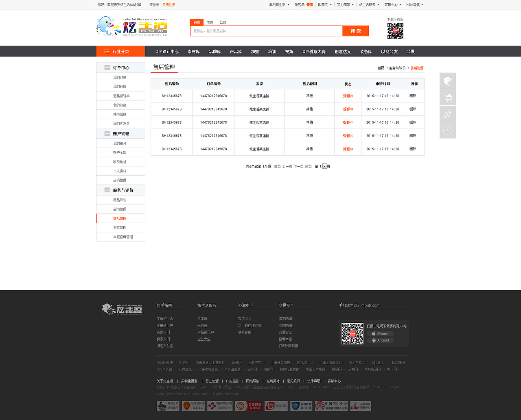Click the dolphin mascot icon in floating sidebar
The width and height of the screenshot is (521, 420).
(x=447, y=81)
